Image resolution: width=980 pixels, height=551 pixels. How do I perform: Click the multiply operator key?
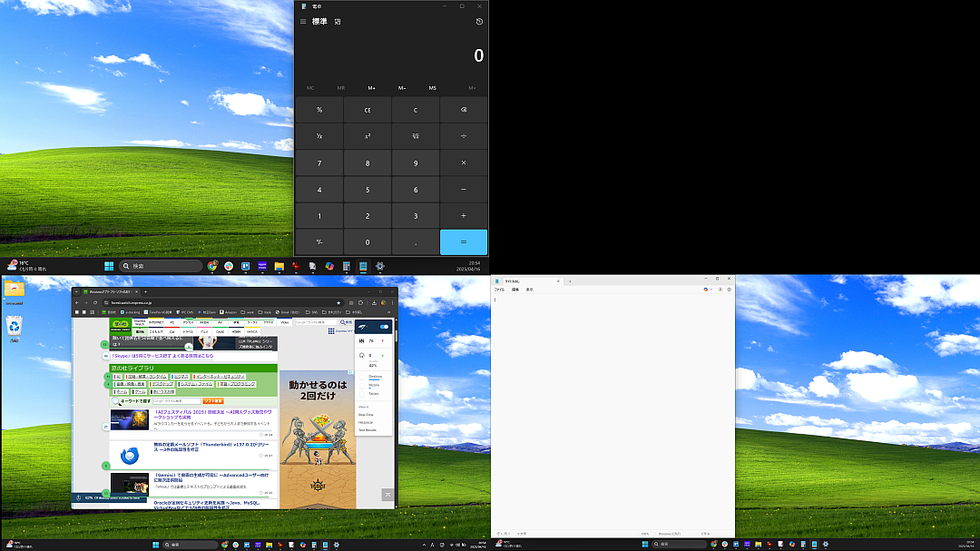coord(464,162)
